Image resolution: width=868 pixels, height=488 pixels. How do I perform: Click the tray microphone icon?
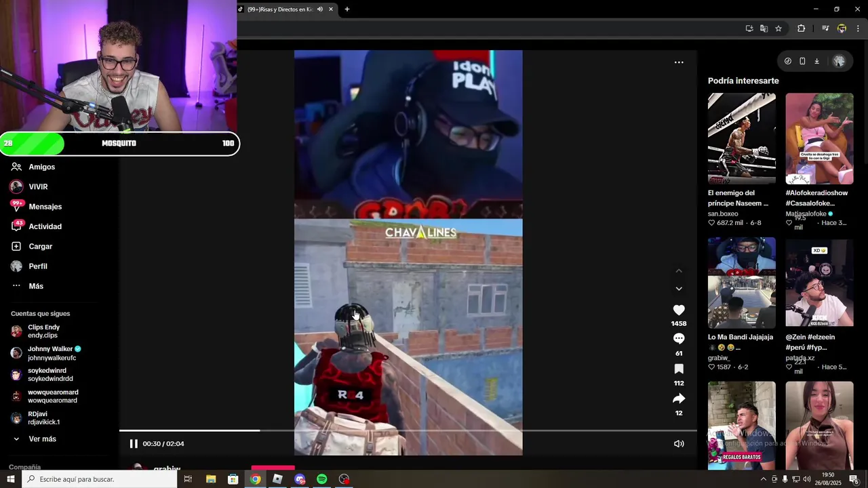point(785,479)
